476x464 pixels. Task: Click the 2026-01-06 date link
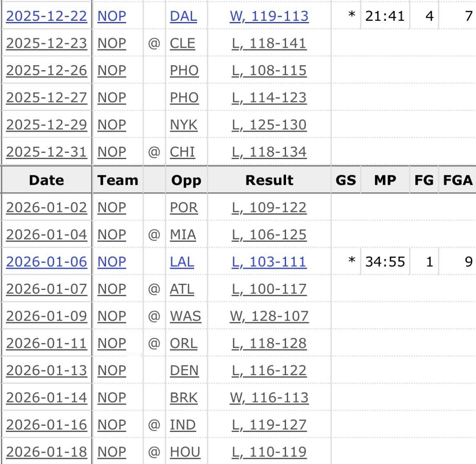coord(47,262)
